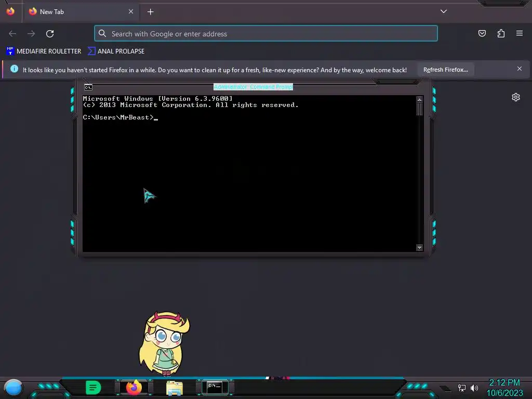Open the list all tabs dropdown arrow
532x399 pixels.
click(444, 11)
